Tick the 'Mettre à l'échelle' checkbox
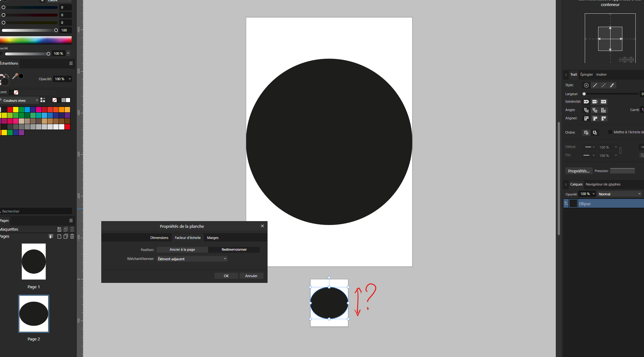Screen dimensions: 644x357 click(x=610, y=132)
